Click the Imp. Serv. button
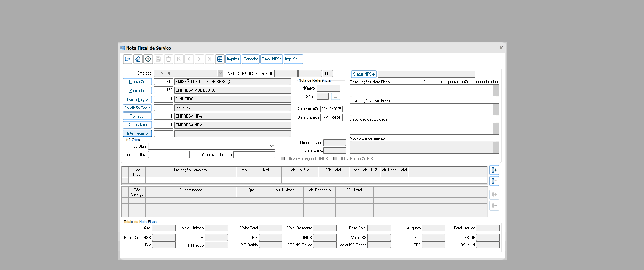The height and width of the screenshot is (270, 644). point(293,59)
